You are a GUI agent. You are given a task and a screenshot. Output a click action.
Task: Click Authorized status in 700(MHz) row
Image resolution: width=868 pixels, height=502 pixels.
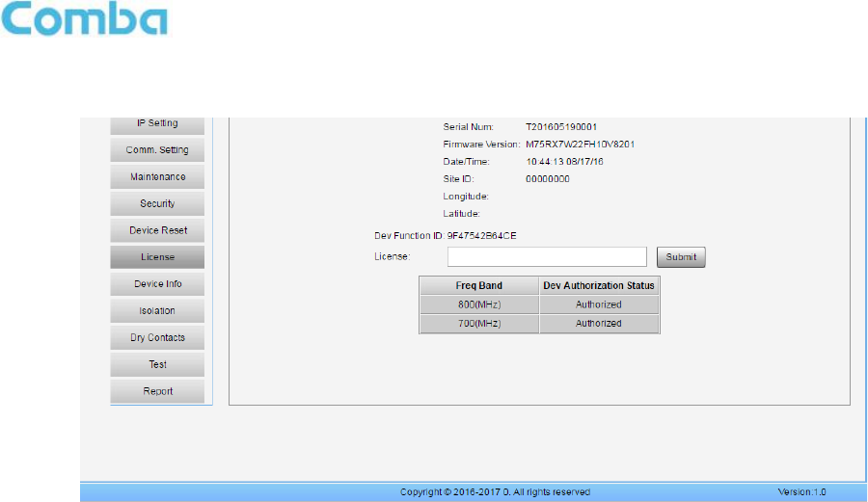tap(599, 324)
